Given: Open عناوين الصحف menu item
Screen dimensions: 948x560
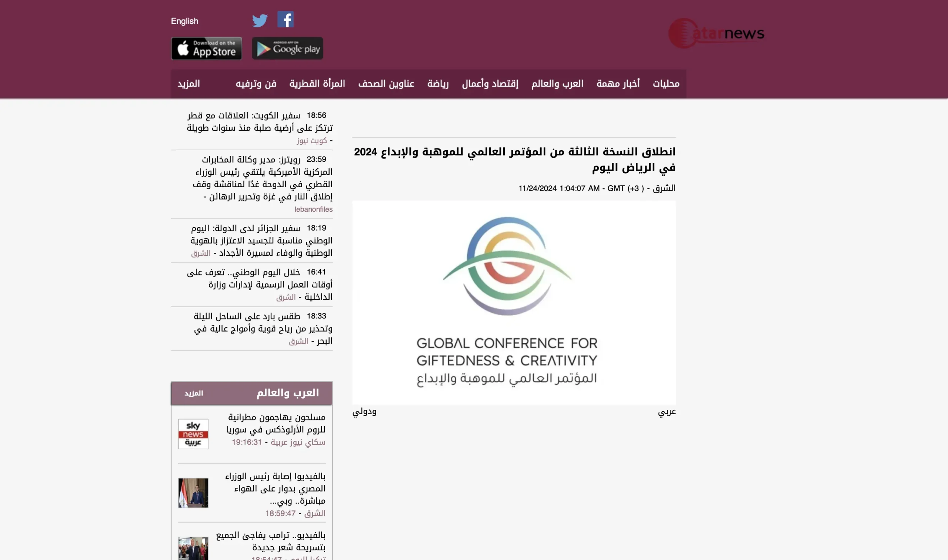Looking at the screenshot, I should tap(386, 84).
